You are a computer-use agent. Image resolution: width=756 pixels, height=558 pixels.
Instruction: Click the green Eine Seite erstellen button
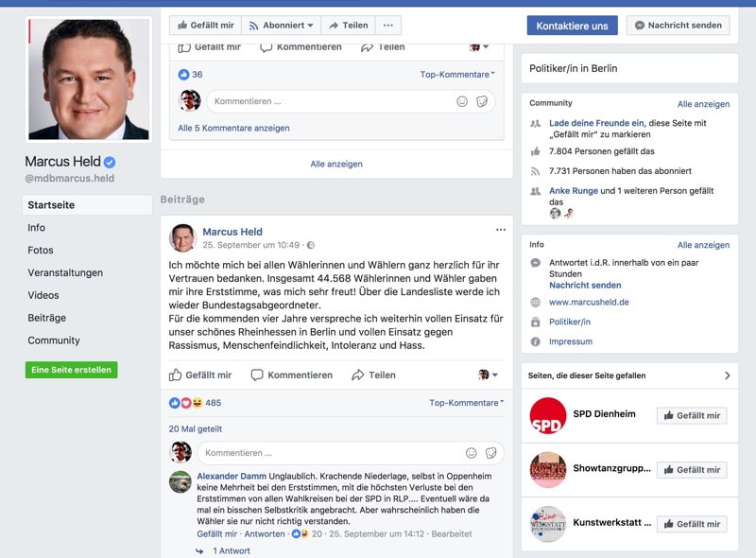[71, 370]
